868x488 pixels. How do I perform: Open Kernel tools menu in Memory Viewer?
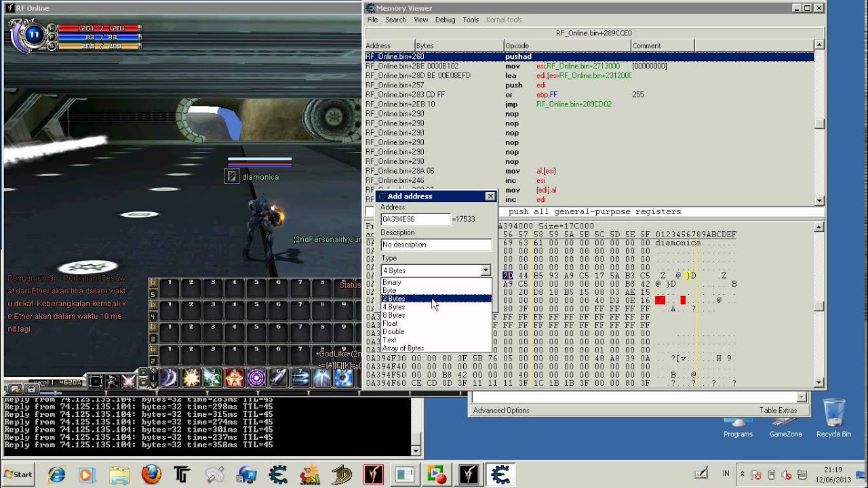point(504,20)
